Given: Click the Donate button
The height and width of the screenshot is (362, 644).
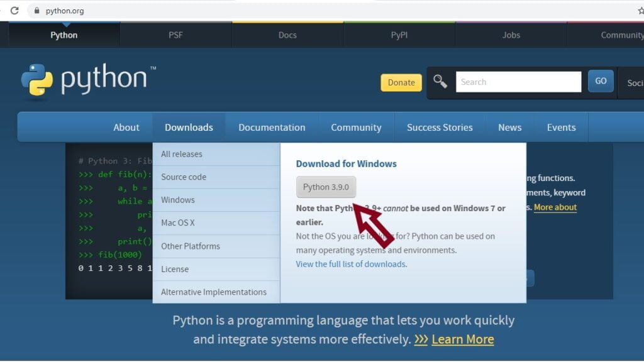Looking at the screenshot, I should [x=401, y=82].
